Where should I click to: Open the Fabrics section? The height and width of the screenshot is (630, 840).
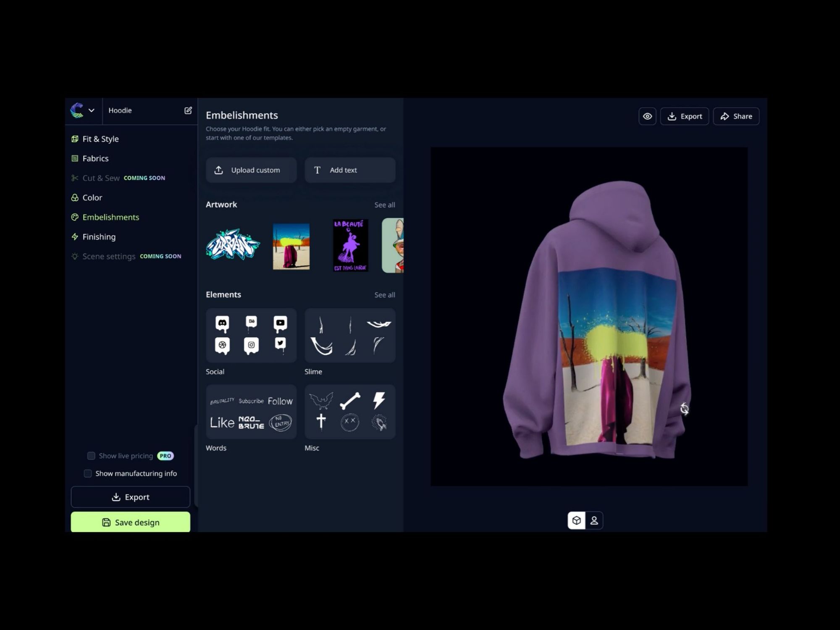(95, 158)
